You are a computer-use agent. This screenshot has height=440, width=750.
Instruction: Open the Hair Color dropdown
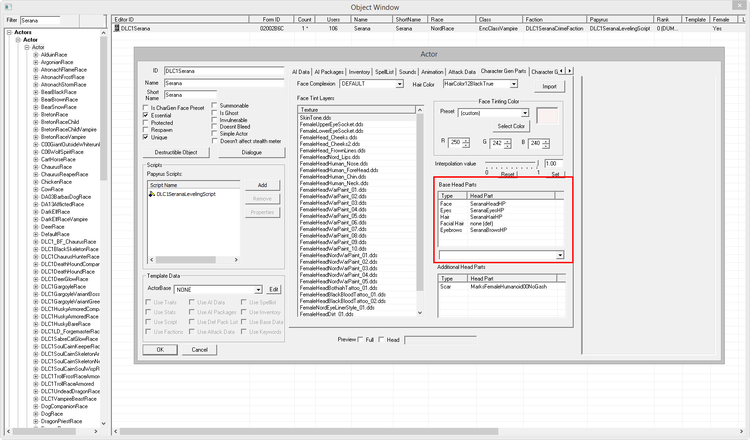514,84
